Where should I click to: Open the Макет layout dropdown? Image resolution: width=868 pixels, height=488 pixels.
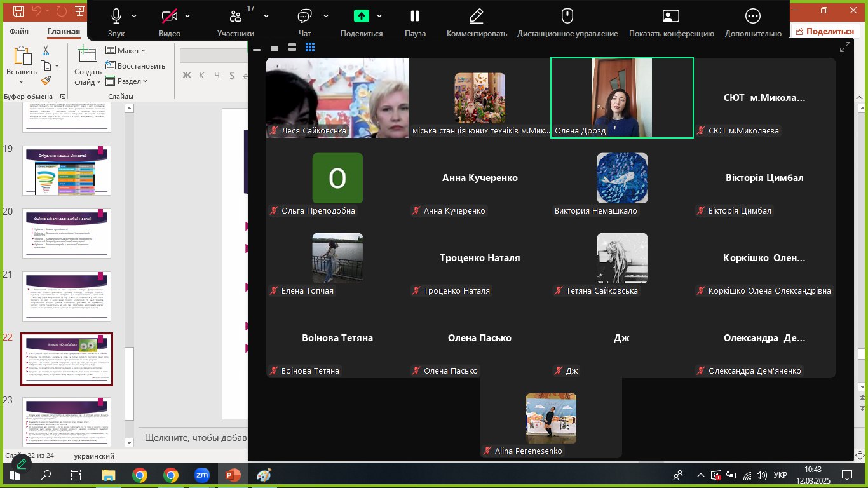coord(126,50)
